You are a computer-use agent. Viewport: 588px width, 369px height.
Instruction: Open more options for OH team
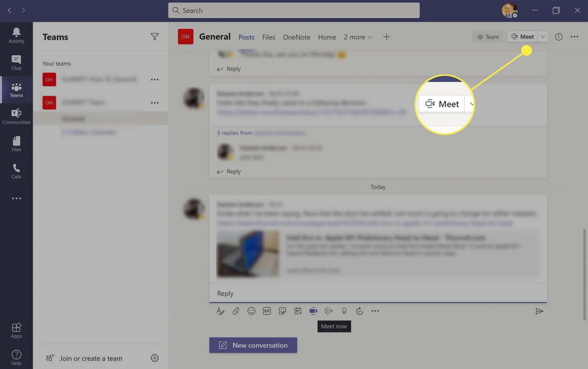click(154, 80)
